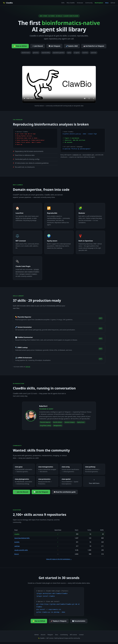Click the plus 'Your skill here' card
Image resolution: width=118 pixels, height=644 pixels.
point(94,481)
